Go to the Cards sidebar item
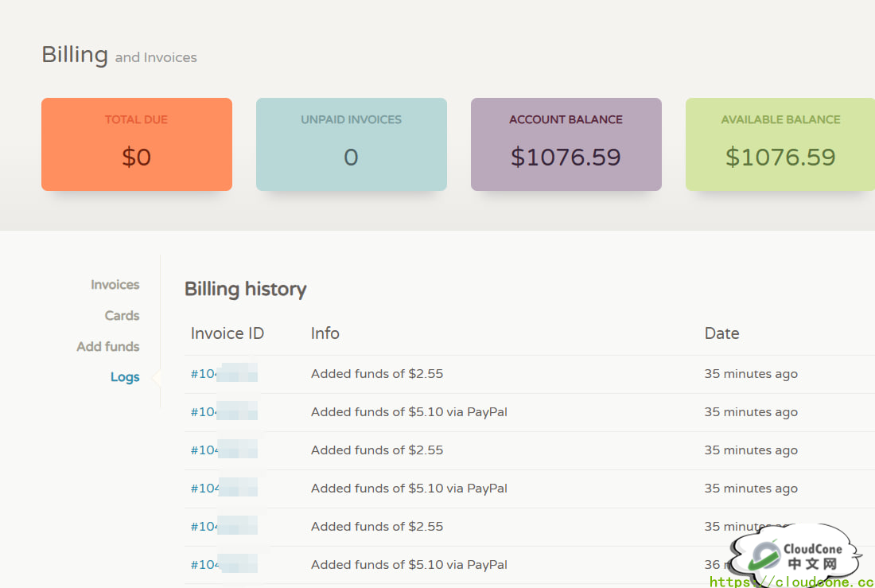 click(x=122, y=316)
